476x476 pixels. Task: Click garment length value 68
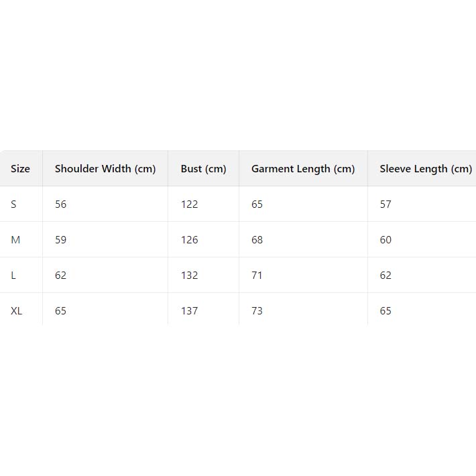(x=257, y=240)
